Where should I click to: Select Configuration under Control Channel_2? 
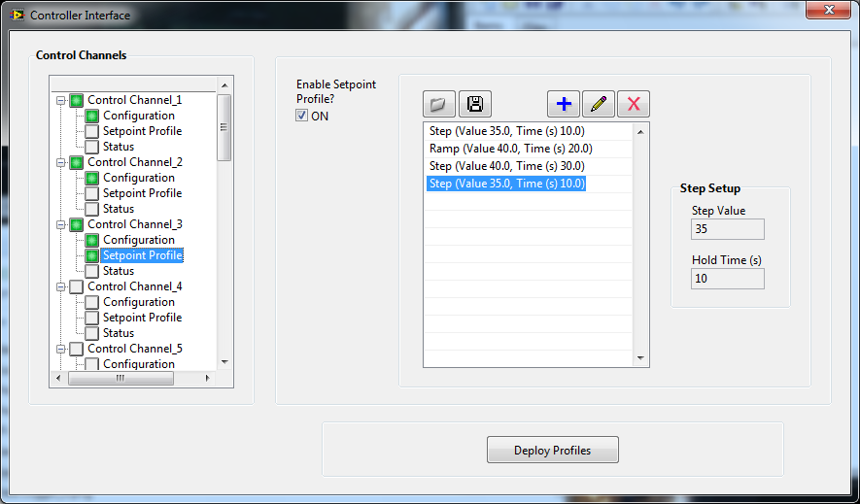coord(139,178)
